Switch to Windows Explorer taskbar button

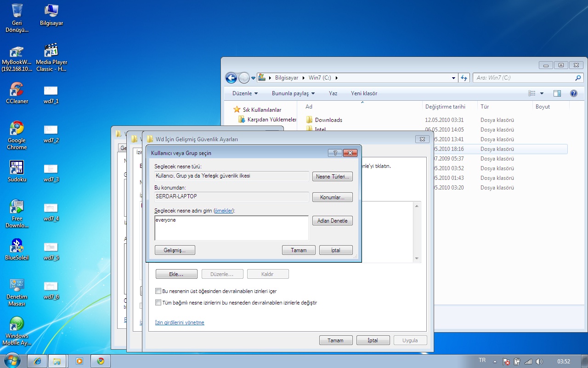coord(57,361)
